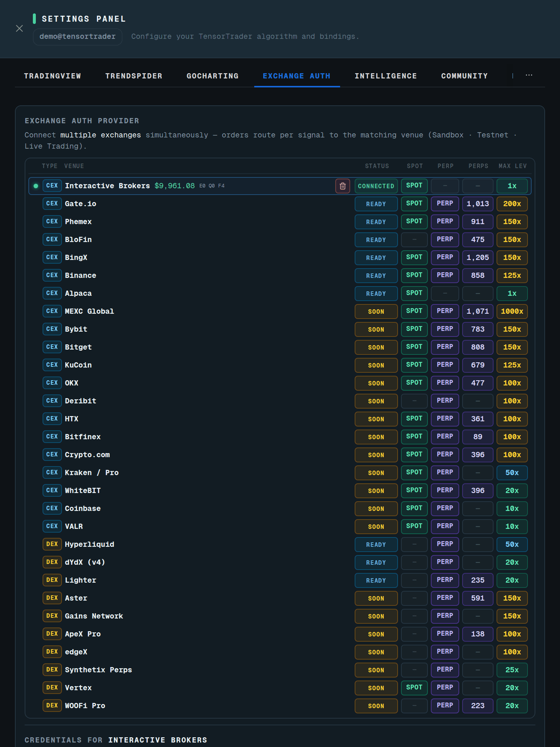The height and width of the screenshot is (747, 560).
Task: Select the MEXC Global venue
Action: (x=280, y=311)
